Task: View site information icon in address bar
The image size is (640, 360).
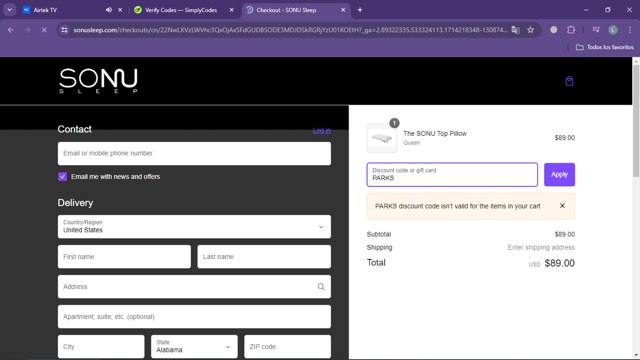Action: click(x=64, y=30)
